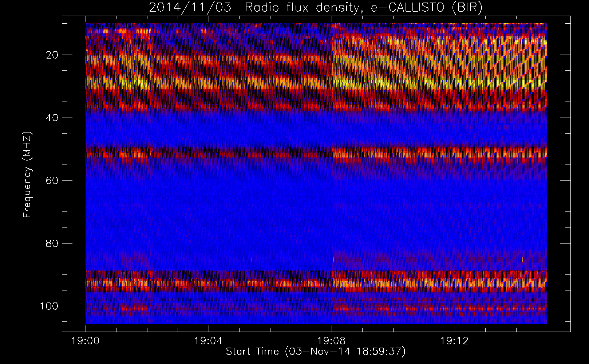
Task: Click the "19:12" time tick label
Action: pos(454,341)
